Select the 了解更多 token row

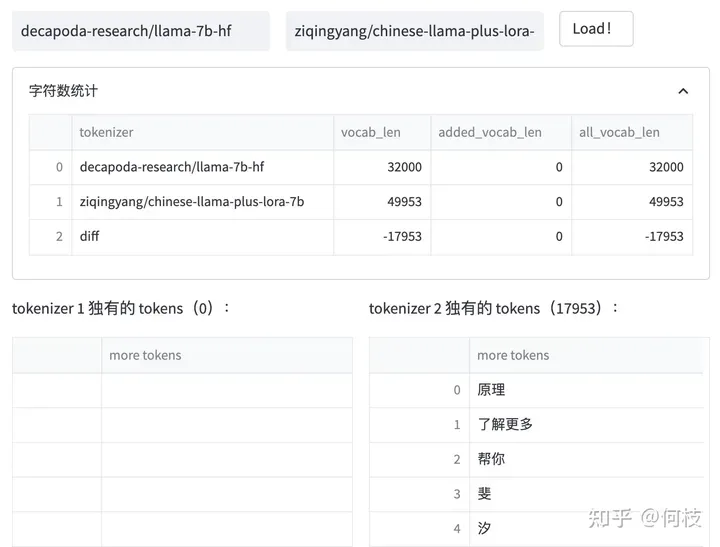[x=536, y=425]
